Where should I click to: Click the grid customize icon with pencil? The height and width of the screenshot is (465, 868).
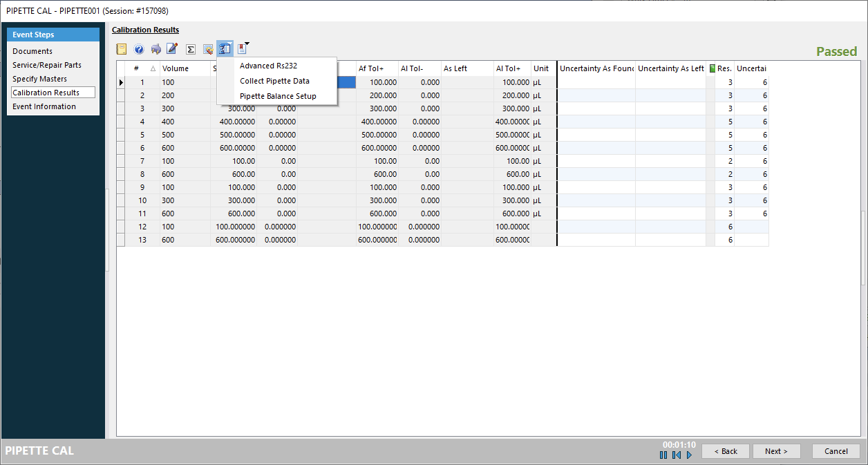(208, 49)
